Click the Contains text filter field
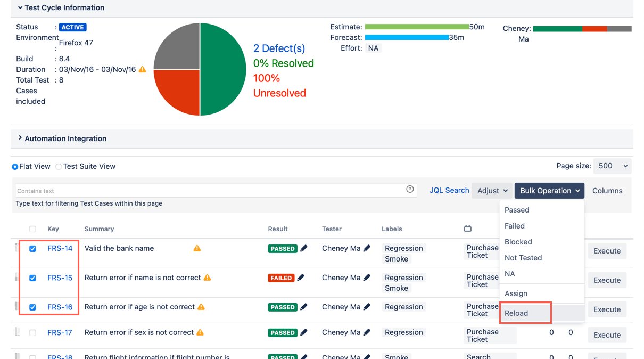This screenshot has height=359, width=644. [208, 191]
